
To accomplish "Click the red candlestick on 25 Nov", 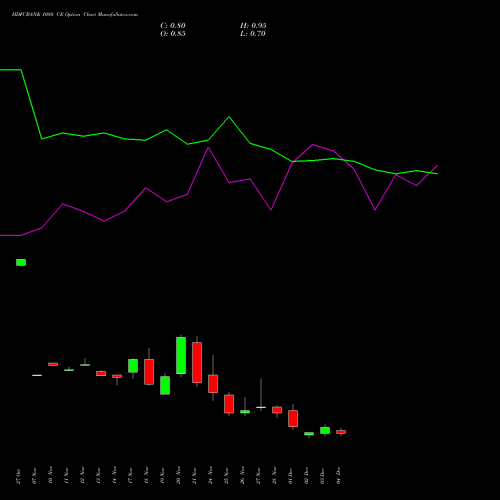I will tap(229, 404).
